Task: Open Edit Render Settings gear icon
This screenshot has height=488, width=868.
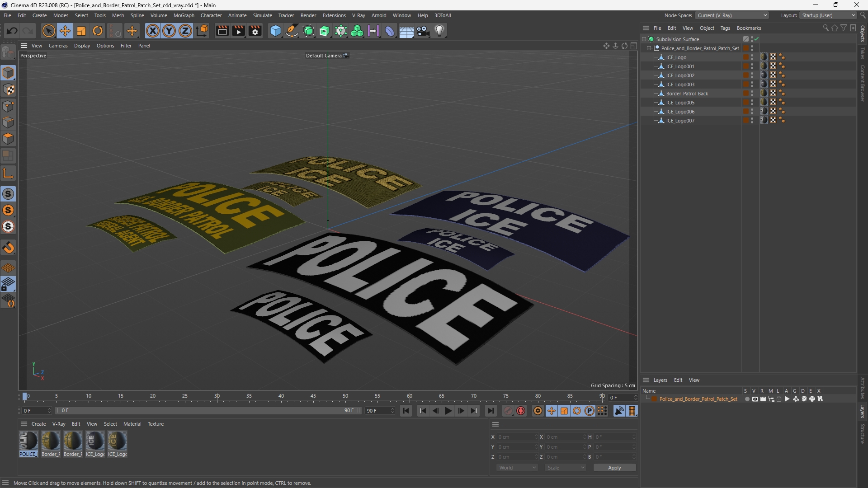Action: pyautogui.click(x=255, y=31)
